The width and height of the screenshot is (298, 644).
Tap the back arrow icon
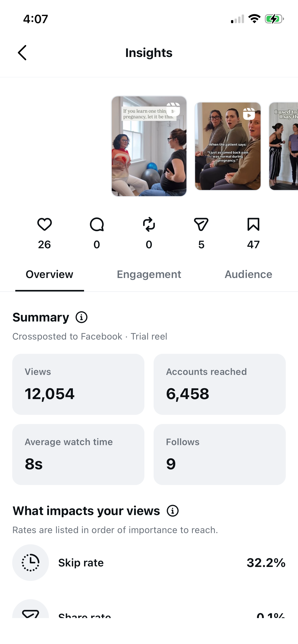click(22, 53)
